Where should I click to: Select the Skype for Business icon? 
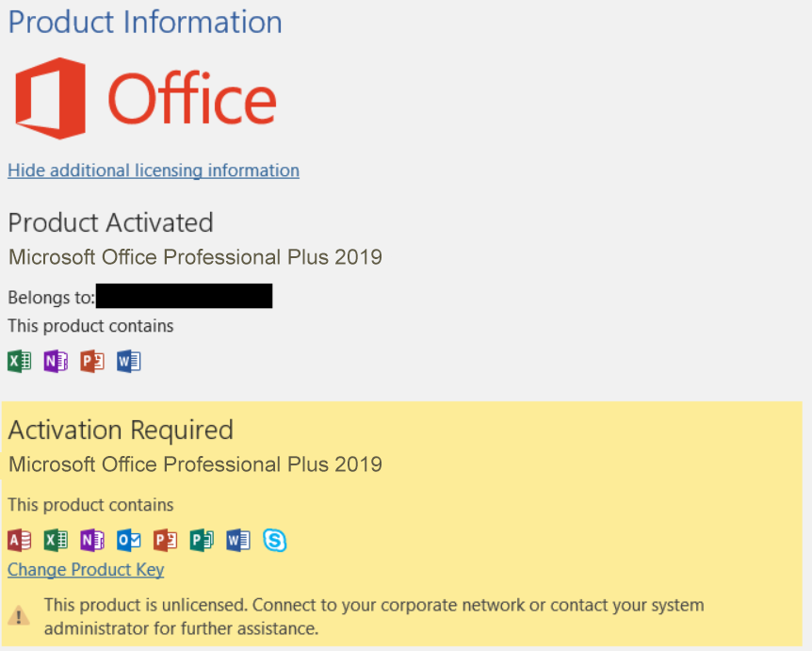pos(275,540)
